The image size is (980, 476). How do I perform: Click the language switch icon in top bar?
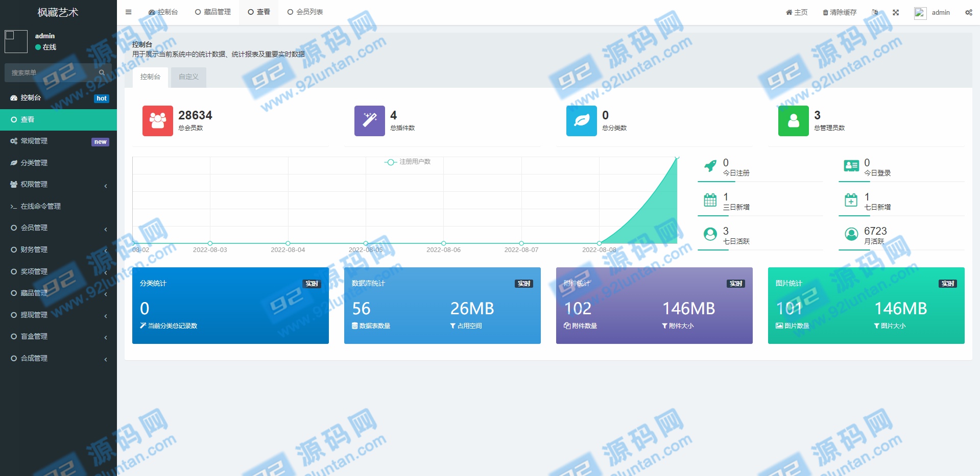pyautogui.click(x=875, y=12)
